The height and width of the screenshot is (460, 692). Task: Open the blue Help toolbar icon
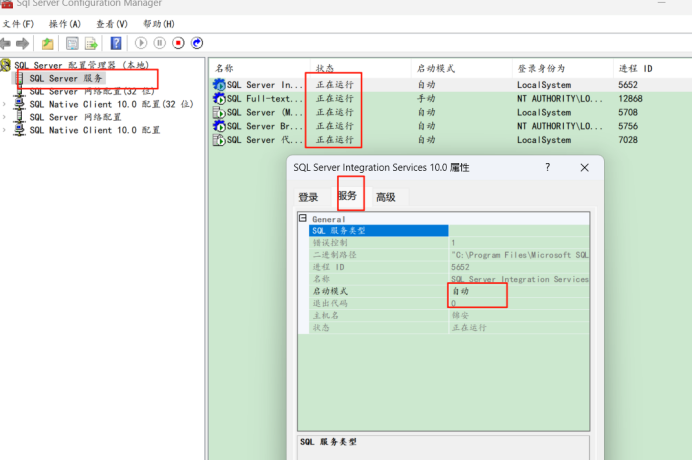(x=116, y=43)
